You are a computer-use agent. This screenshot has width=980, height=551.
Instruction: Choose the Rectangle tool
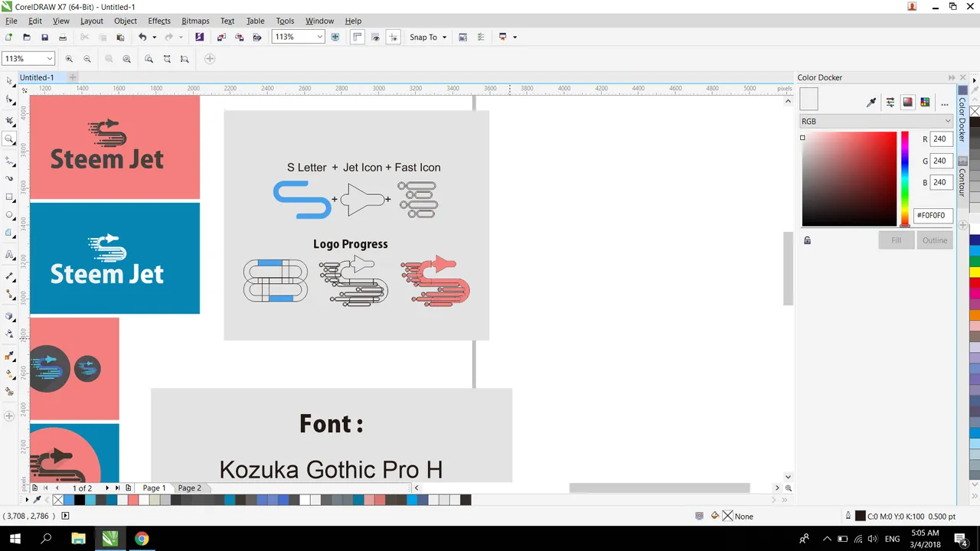[x=9, y=196]
